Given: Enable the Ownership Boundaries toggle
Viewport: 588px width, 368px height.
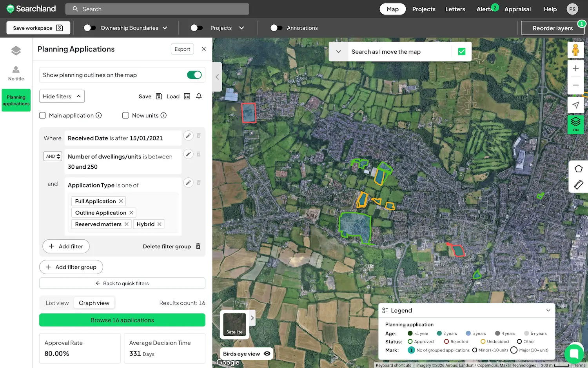Looking at the screenshot, I should 90,28.
